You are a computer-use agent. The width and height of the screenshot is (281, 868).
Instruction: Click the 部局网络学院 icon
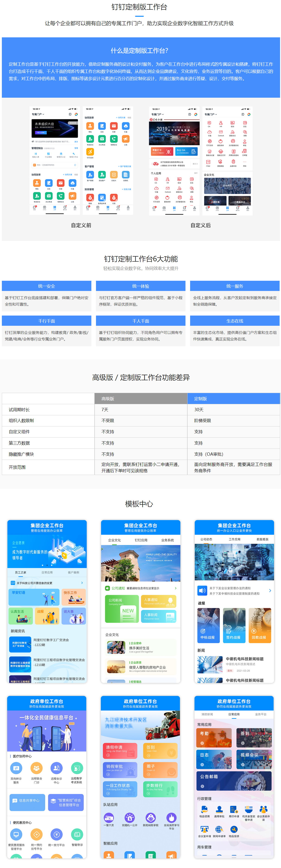tap(150, 818)
